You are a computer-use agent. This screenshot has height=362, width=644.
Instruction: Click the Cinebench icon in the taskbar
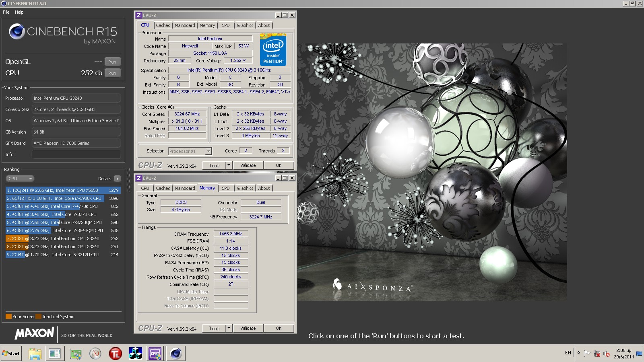(175, 354)
